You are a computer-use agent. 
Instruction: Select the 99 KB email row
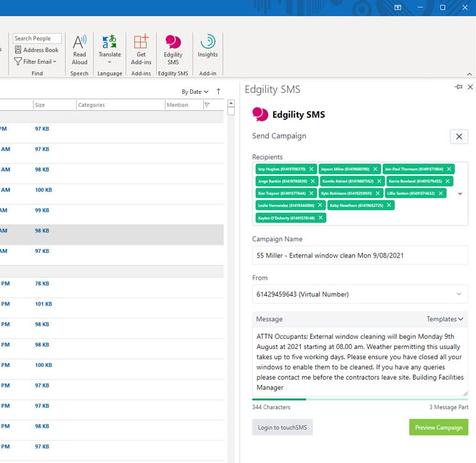tap(112, 214)
